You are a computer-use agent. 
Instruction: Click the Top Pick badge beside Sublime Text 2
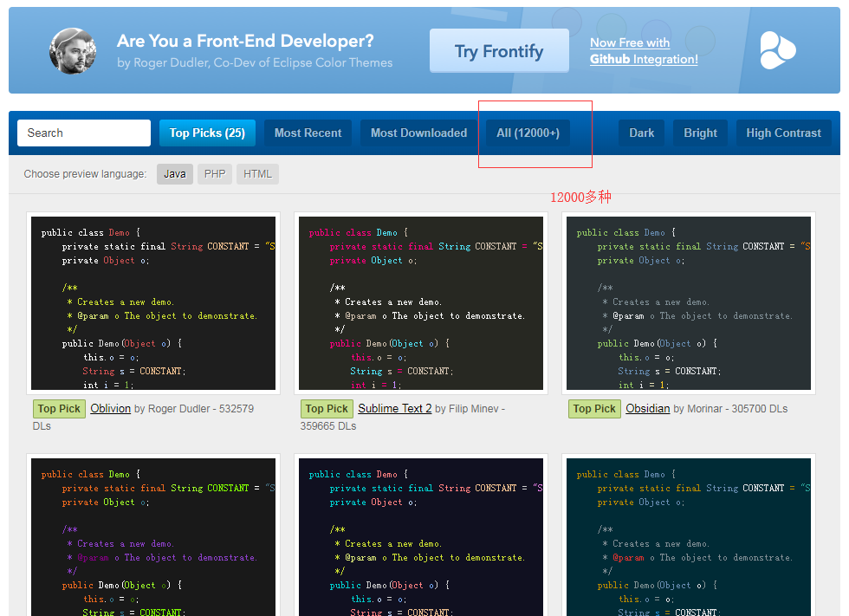click(327, 409)
